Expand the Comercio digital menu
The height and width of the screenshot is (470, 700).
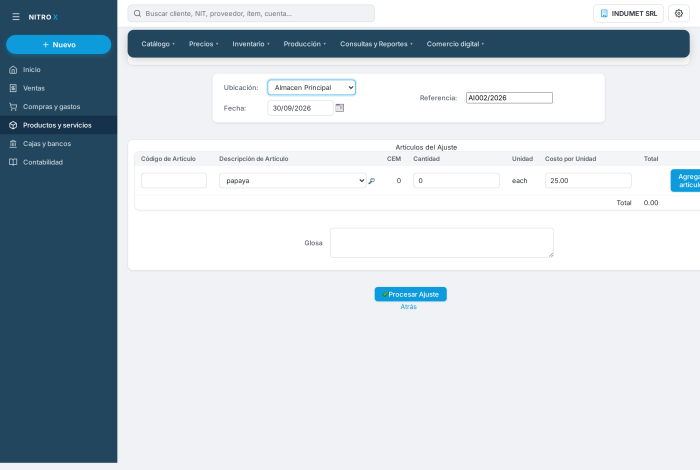tap(455, 44)
